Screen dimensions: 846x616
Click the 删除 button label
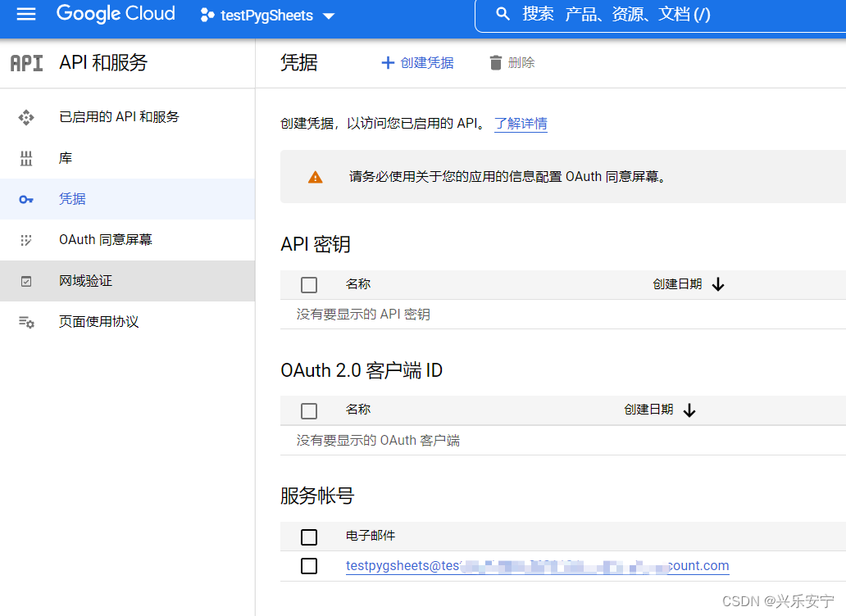tap(521, 63)
